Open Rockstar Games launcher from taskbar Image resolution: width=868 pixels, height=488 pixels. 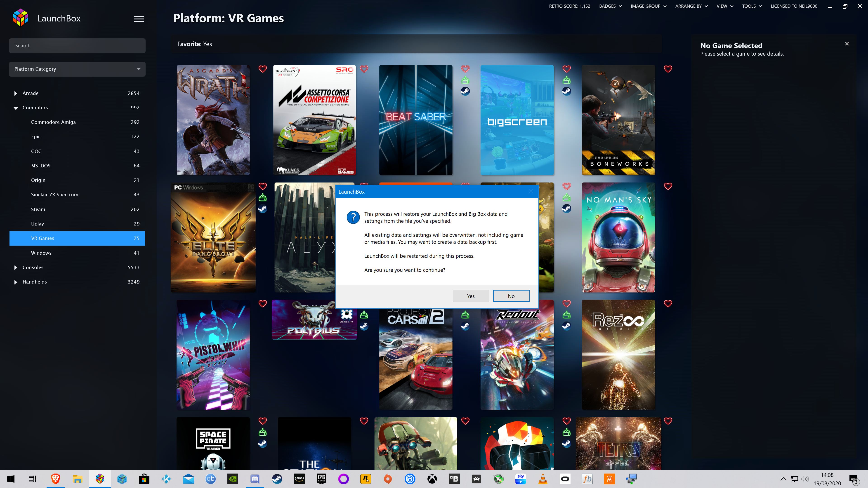coord(366,479)
